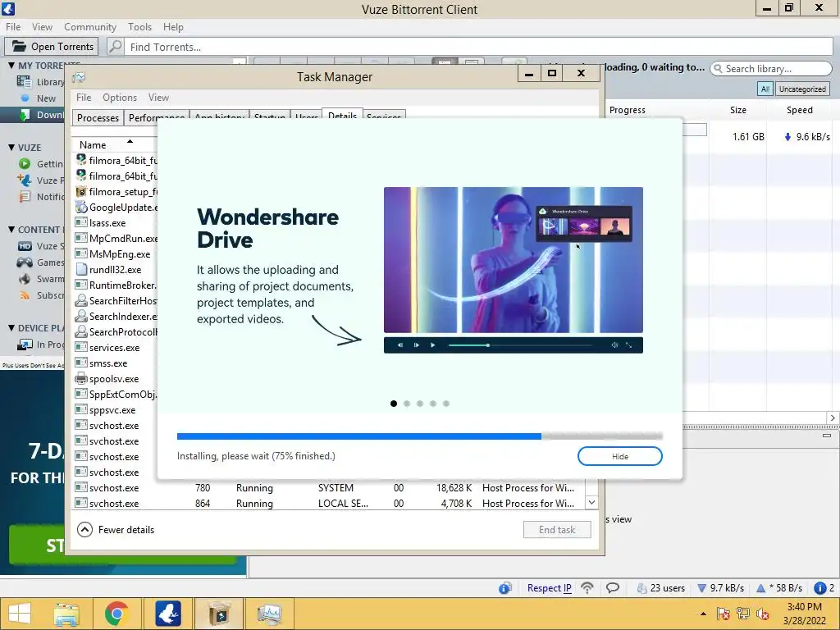Click into the Find Torrents search field
This screenshot has height=630, width=840.
(479, 47)
